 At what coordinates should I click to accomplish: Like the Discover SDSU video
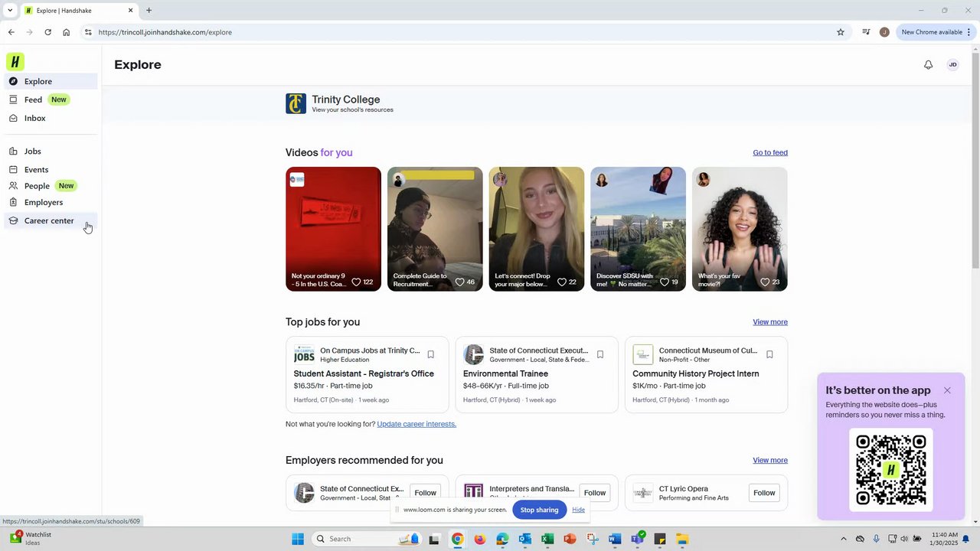click(x=664, y=282)
